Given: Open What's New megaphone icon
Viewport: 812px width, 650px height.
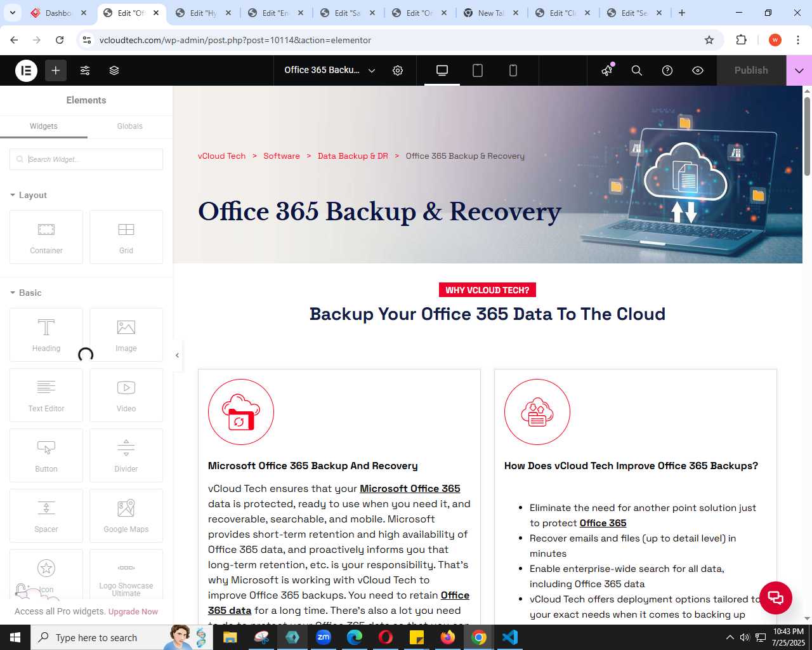Looking at the screenshot, I should click(x=608, y=70).
